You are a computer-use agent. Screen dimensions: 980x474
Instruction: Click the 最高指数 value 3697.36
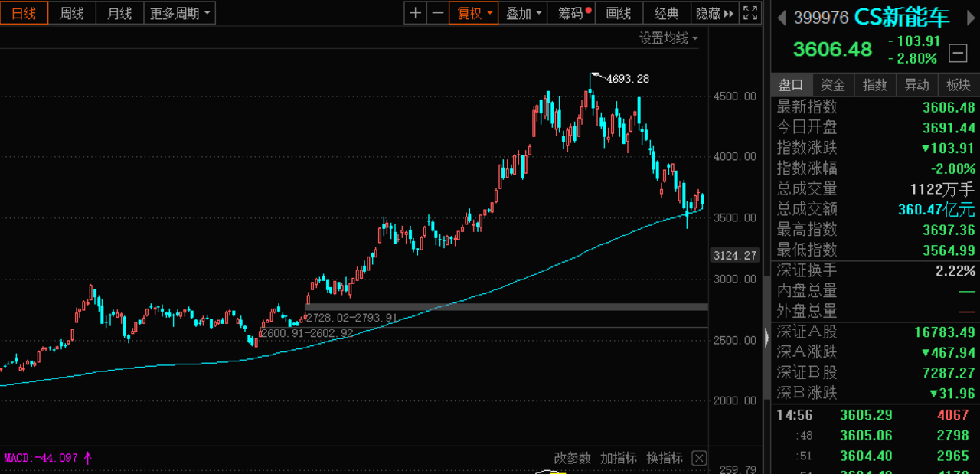[x=949, y=230]
